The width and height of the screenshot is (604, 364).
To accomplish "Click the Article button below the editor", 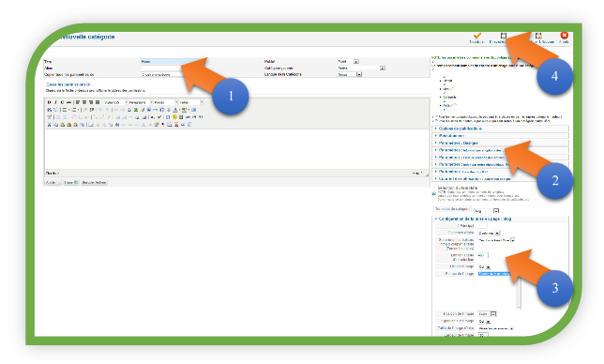I will point(53,183).
